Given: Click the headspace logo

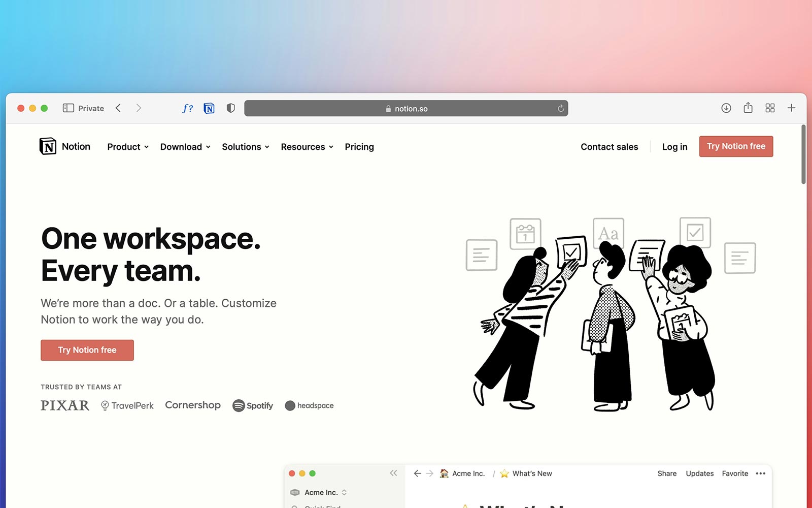Looking at the screenshot, I should pyautogui.click(x=309, y=405).
